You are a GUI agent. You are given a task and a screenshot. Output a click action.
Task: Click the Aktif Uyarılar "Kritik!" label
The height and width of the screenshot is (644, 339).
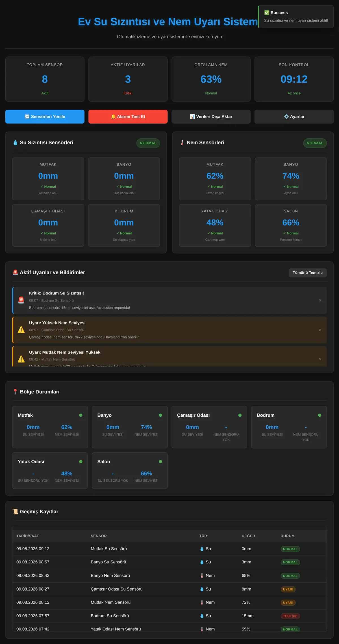pos(128,93)
